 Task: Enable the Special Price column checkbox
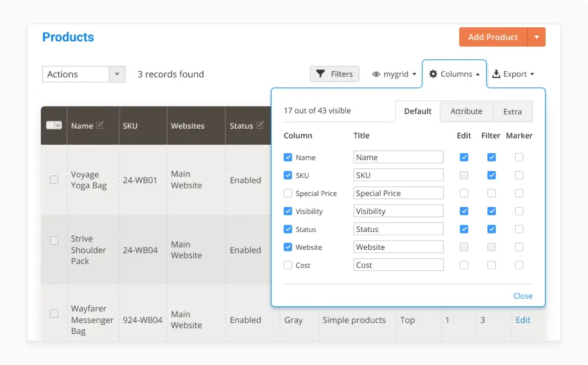(x=288, y=193)
